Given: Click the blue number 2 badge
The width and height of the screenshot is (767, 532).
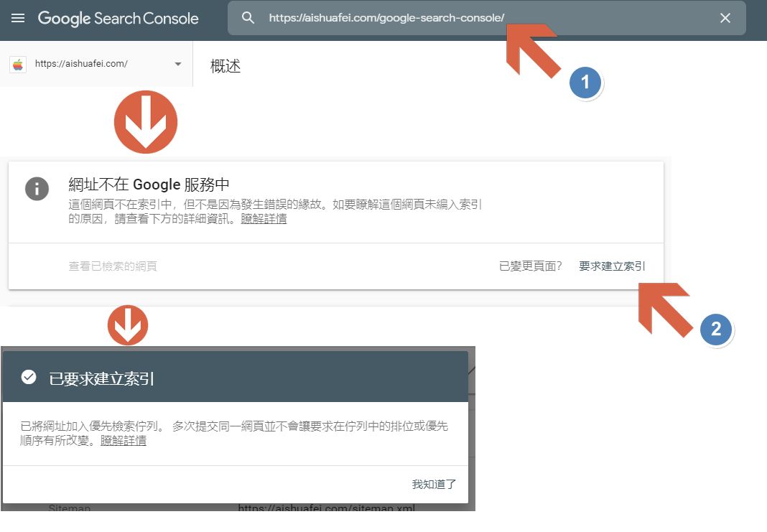Looking at the screenshot, I should pos(715,330).
